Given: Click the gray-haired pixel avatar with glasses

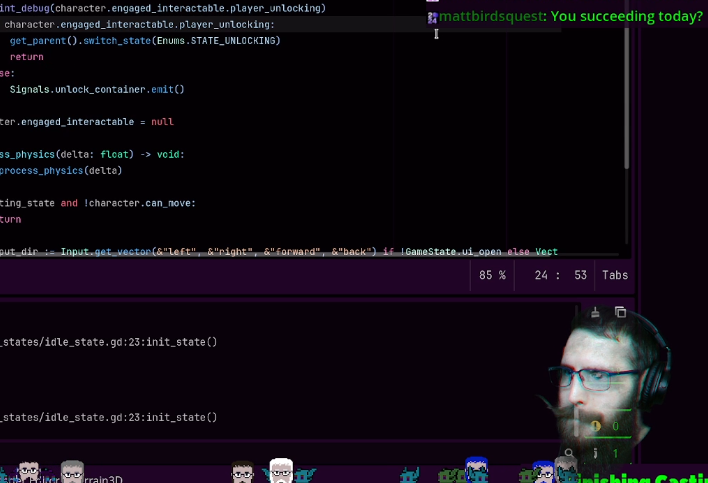Looking at the screenshot, I should (72, 471).
